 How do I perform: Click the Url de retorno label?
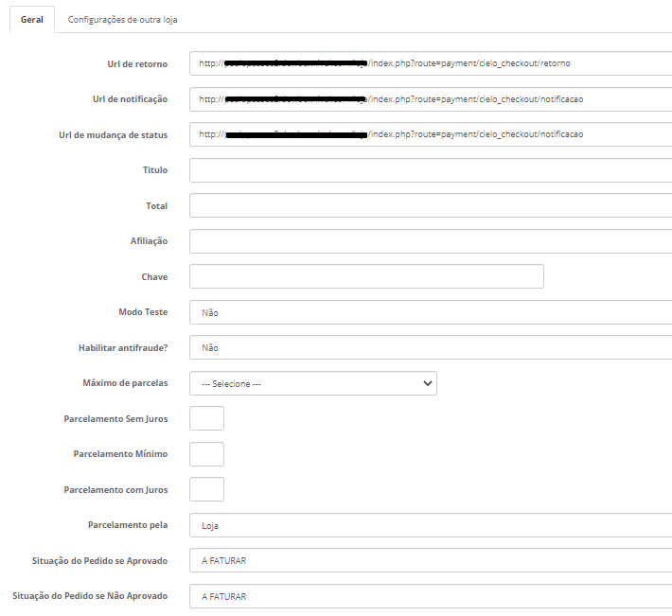click(x=137, y=63)
